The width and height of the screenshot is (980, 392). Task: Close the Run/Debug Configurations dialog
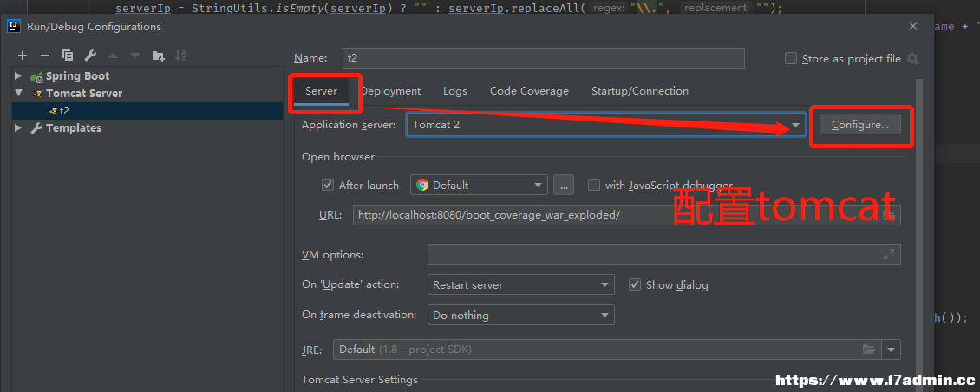[913, 26]
